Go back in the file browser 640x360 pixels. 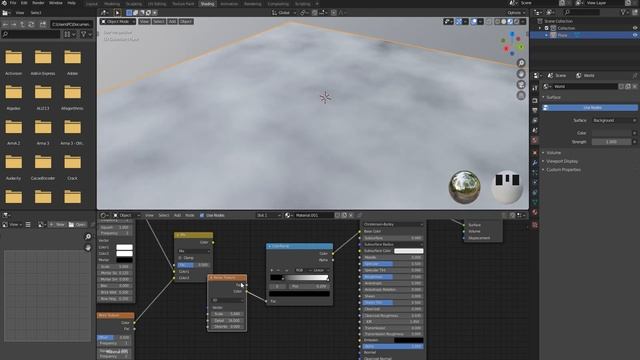click(x=6, y=24)
